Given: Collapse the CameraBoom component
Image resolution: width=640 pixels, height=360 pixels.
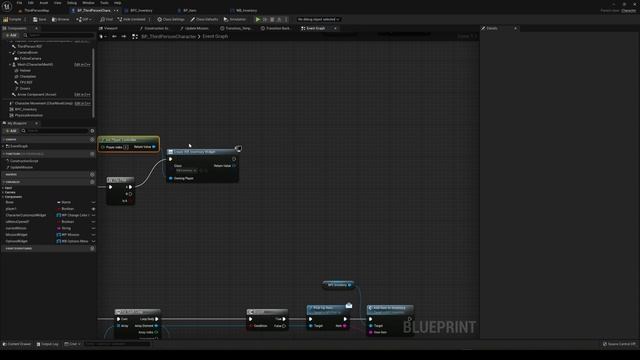Looking at the screenshot, I should pyautogui.click(x=10, y=53).
